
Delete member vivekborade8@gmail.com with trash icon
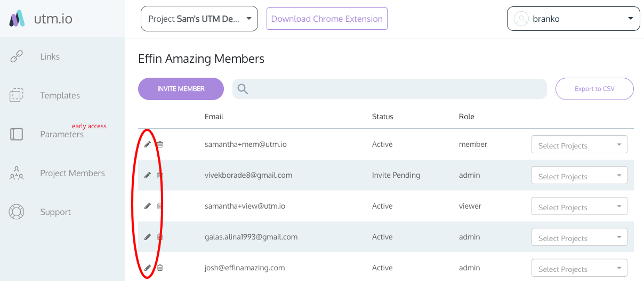(160, 175)
